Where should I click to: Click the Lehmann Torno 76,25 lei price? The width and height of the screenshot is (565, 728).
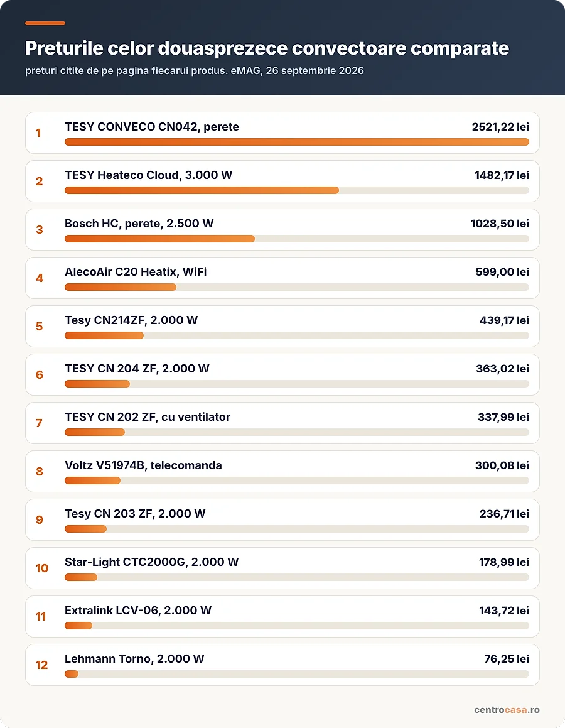[x=506, y=659]
